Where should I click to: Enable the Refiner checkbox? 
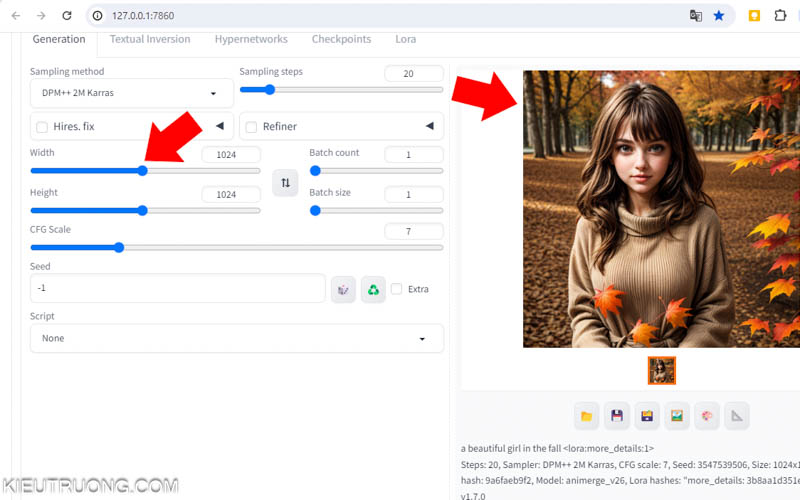click(x=251, y=127)
